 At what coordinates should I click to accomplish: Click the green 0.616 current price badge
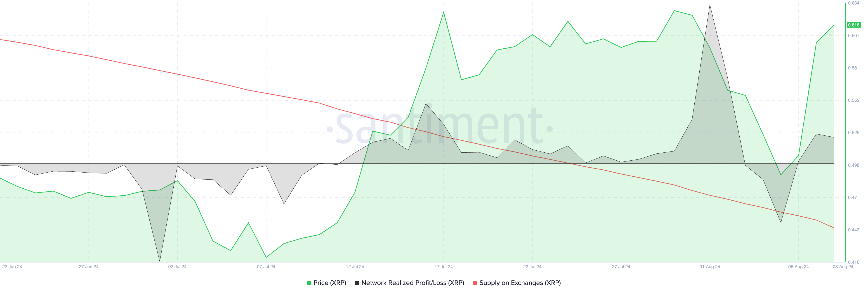tap(854, 25)
